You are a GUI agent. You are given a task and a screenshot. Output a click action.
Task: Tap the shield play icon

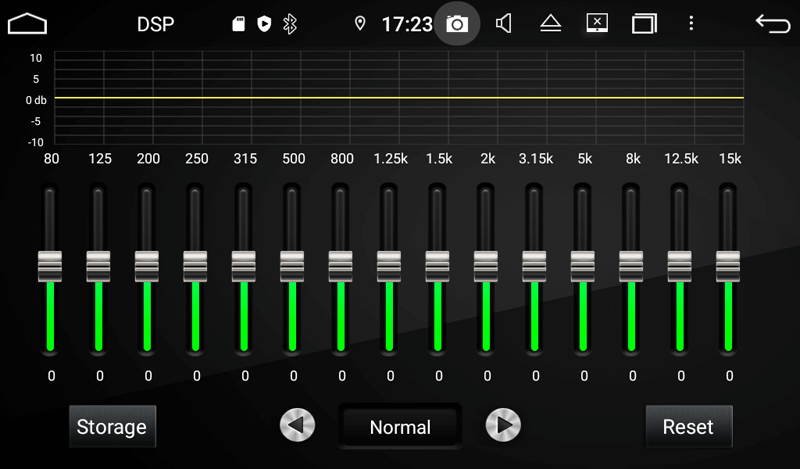pos(264,23)
